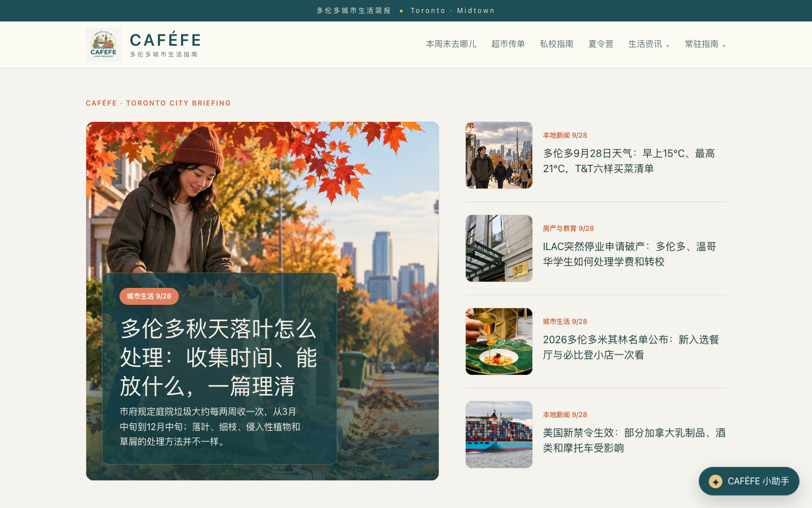This screenshot has width=812, height=508.
Task: Click the 市府规定庭院垃圾 summary paragraph
Action: click(x=210, y=427)
